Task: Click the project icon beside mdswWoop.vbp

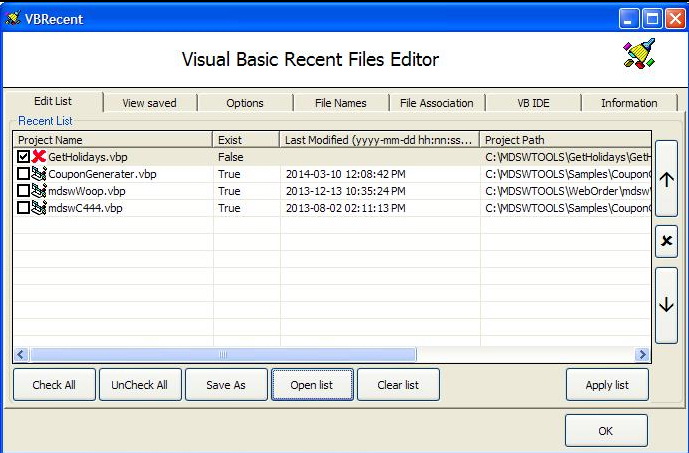Action: tap(39, 191)
